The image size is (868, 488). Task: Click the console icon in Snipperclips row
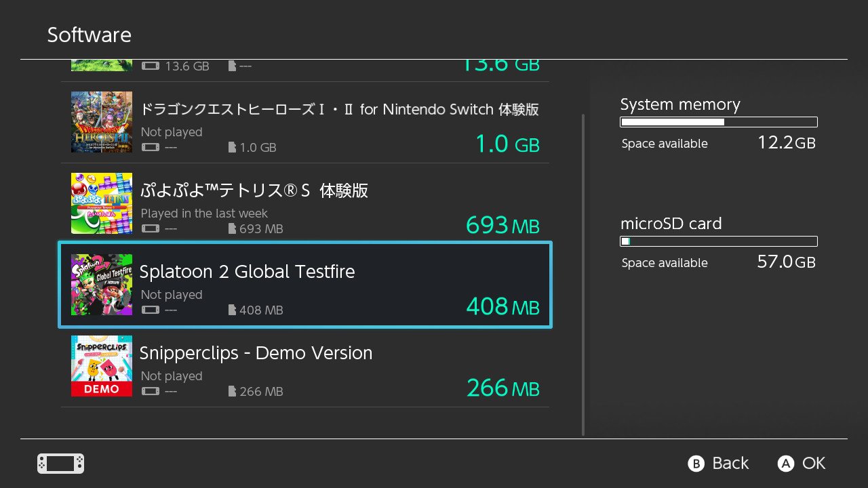coord(151,392)
